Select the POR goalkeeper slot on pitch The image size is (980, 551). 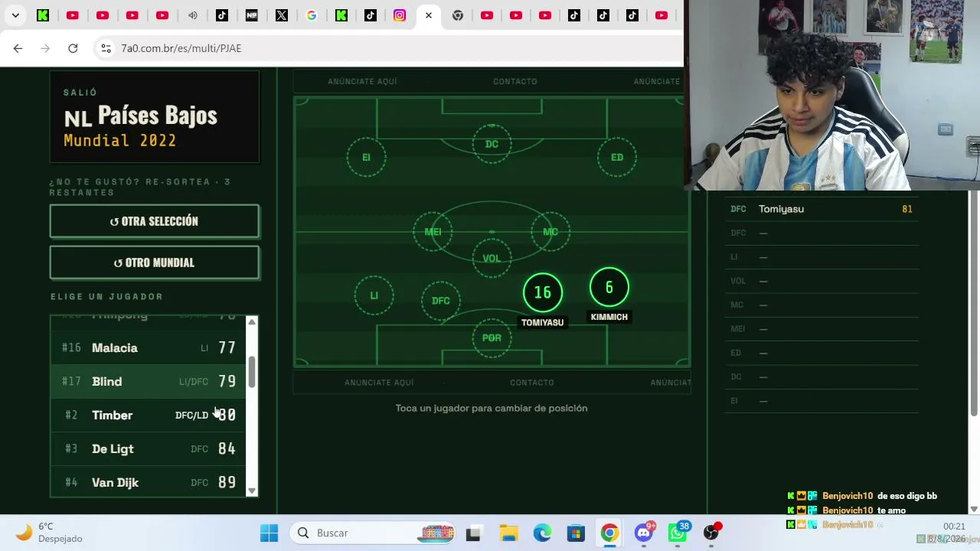492,337
